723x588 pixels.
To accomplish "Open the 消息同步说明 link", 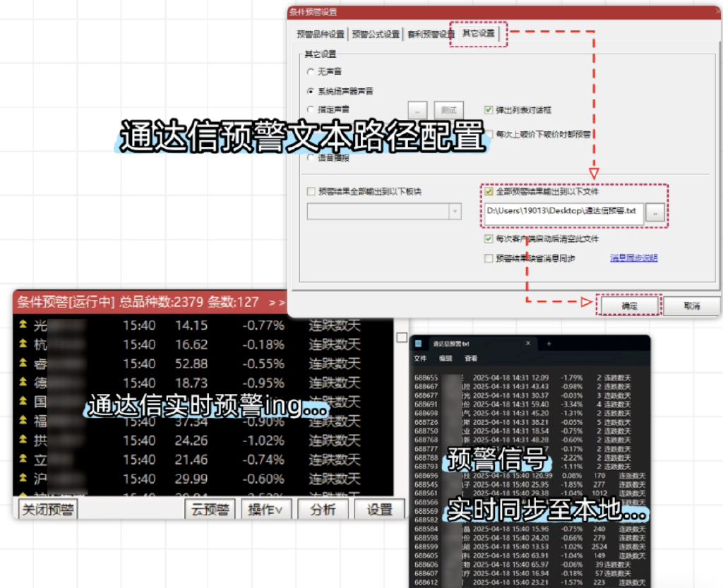I will (x=633, y=258).
